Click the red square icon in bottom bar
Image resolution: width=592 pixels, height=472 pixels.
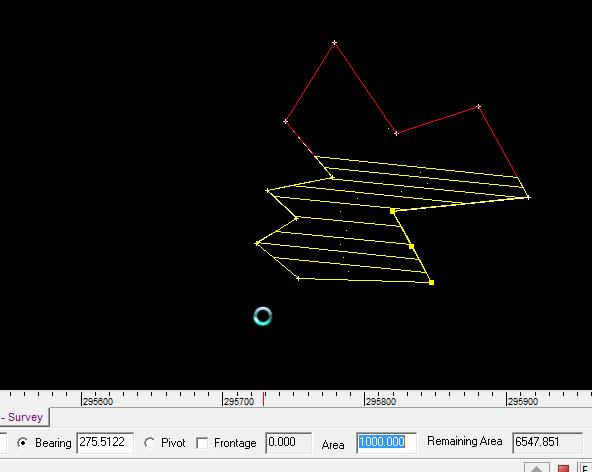(x=563, y=469)
